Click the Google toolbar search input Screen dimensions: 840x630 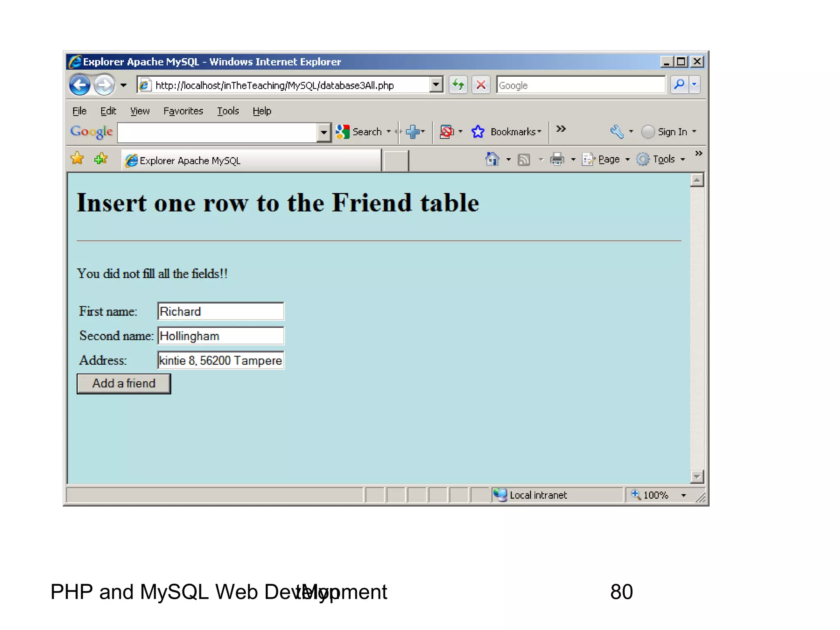click(217, 132)
